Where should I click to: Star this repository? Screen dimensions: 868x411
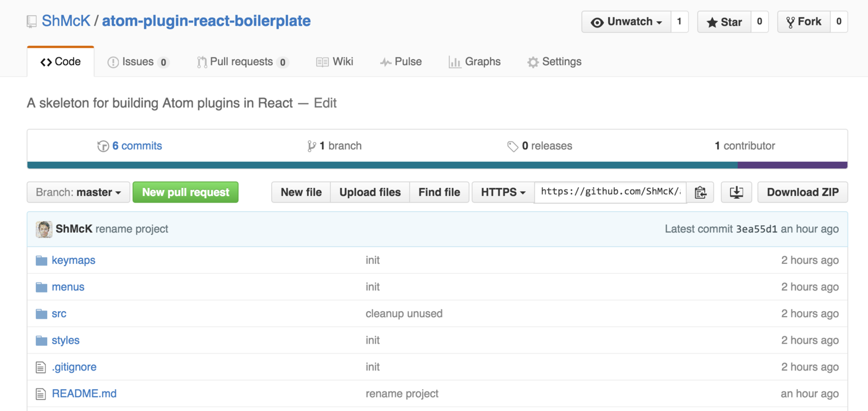(724, 22)
